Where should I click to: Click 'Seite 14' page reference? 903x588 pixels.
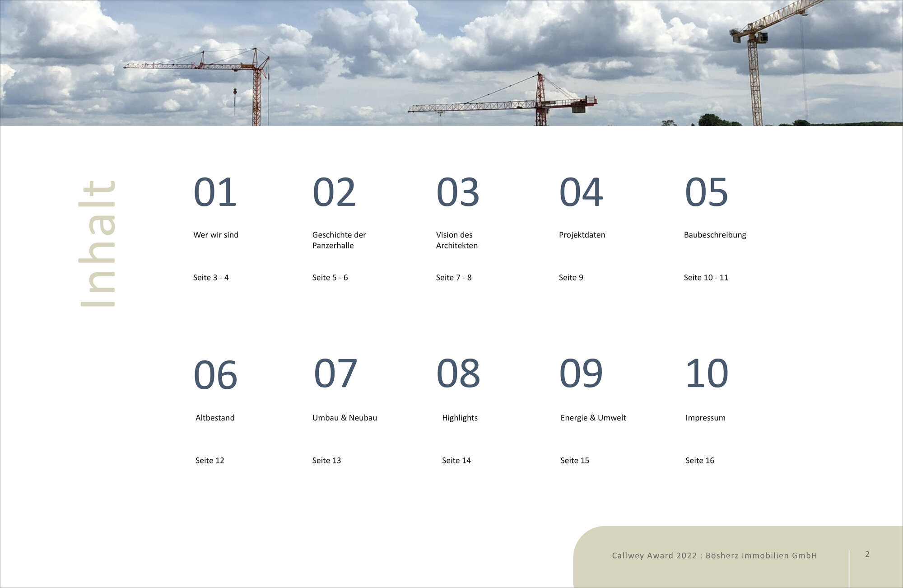[x=456, y=460]
